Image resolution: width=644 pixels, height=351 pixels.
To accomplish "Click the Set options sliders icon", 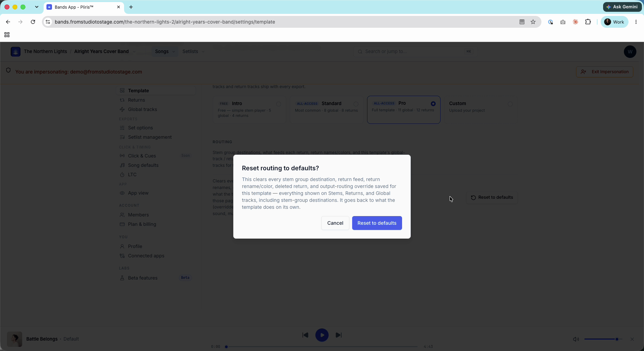I will 122,128.
